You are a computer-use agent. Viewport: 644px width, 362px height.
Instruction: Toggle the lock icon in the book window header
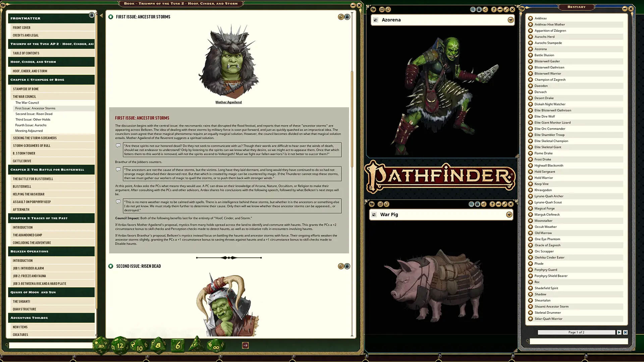pos(347,17)
